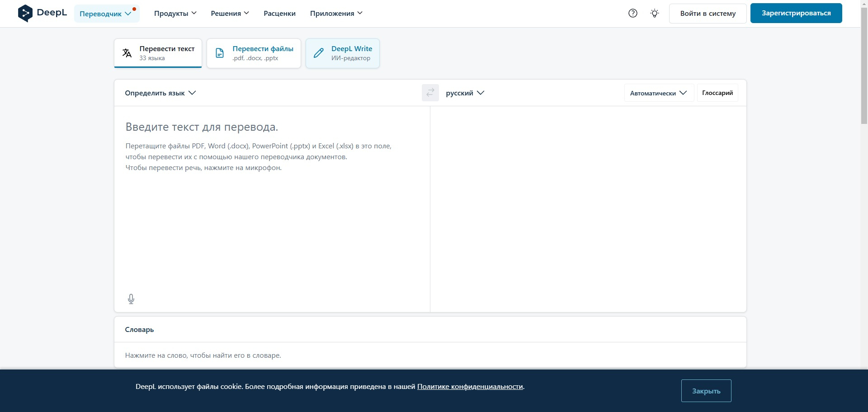Expand the Приложения menu
Screen dimensions: 868x412
pos(336,14)
